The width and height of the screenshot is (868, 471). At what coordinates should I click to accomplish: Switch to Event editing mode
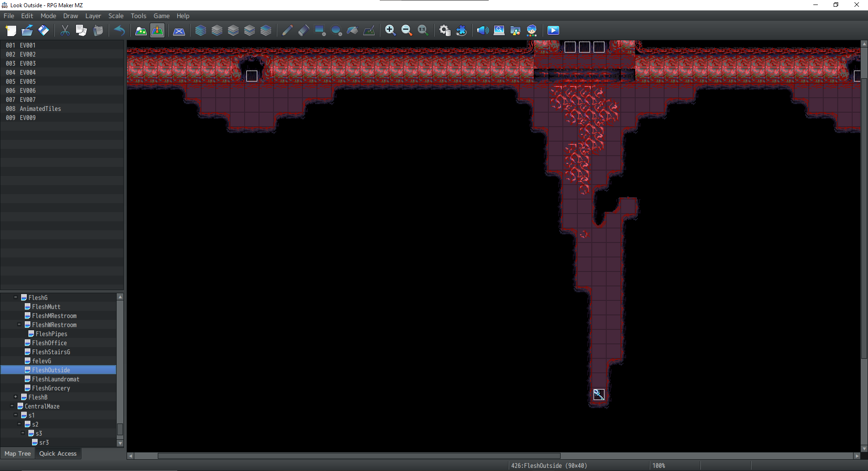tap(157, 30)
